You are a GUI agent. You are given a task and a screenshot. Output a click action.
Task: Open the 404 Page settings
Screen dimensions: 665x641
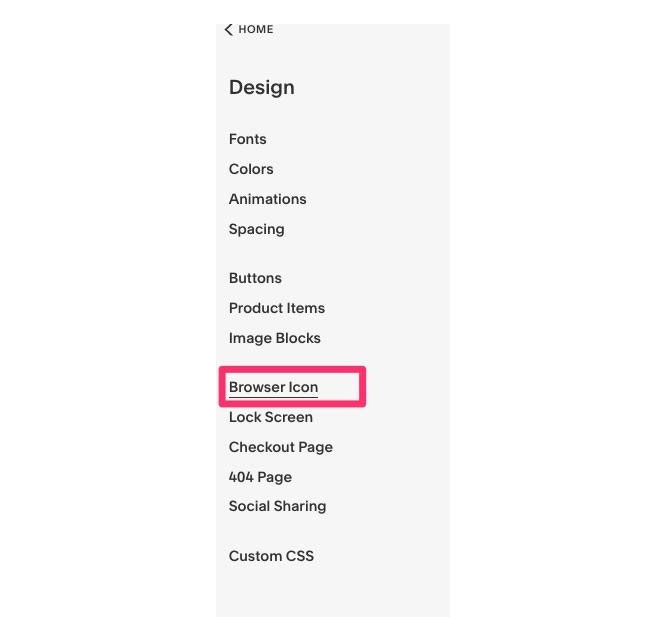coord(260,477)
